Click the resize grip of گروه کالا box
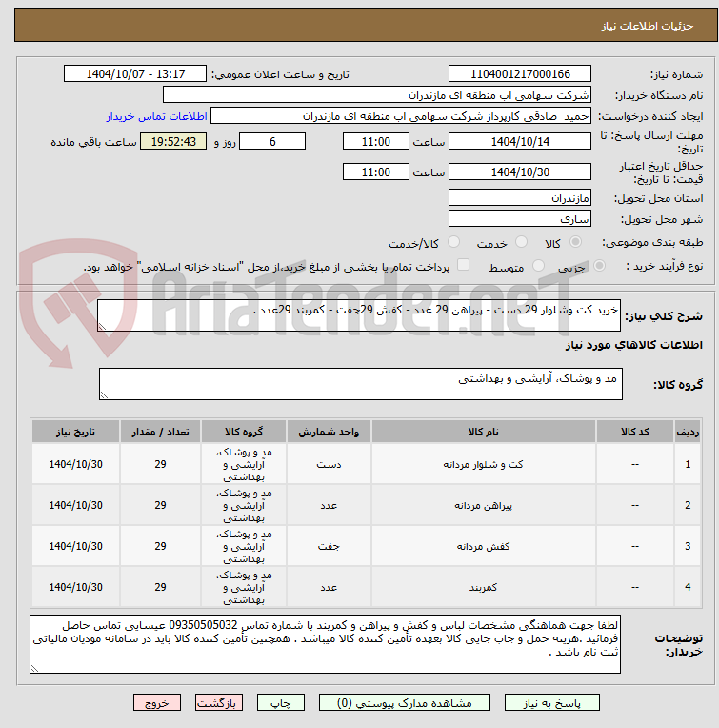The image size is (719, 728). click(104, 395)
